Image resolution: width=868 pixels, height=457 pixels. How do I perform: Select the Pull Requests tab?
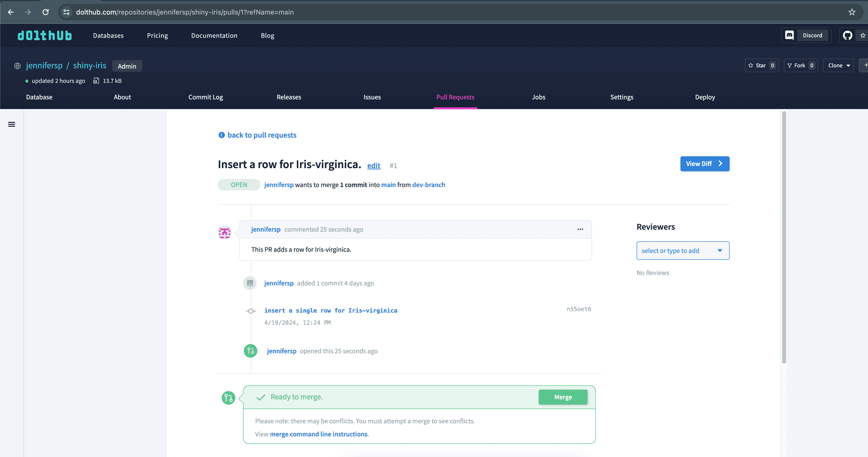pyautogui.click(x=455, y=97)
